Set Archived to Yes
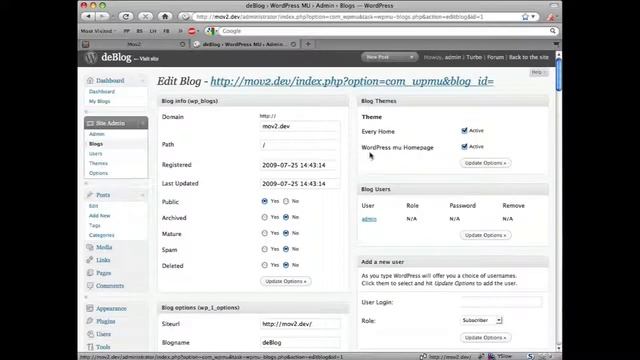 coord(264,217)
